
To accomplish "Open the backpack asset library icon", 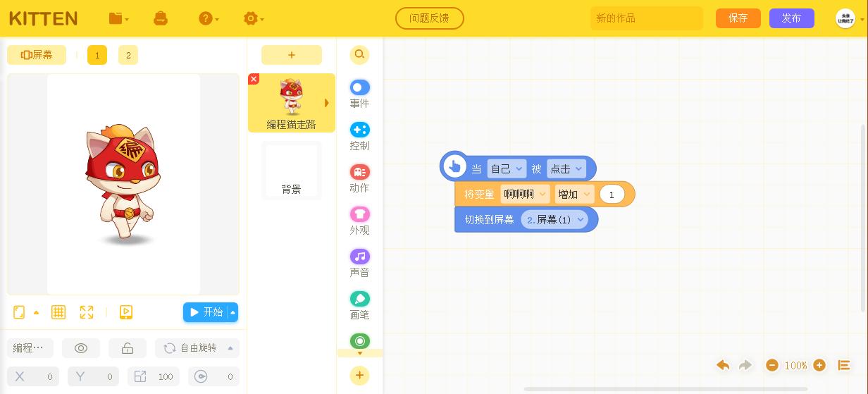I will click(x=161, y=18).
